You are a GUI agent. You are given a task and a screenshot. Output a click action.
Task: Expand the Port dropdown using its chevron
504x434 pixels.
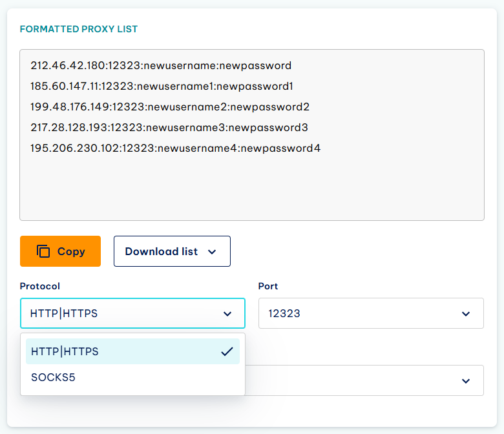click(x=466, y=314)
